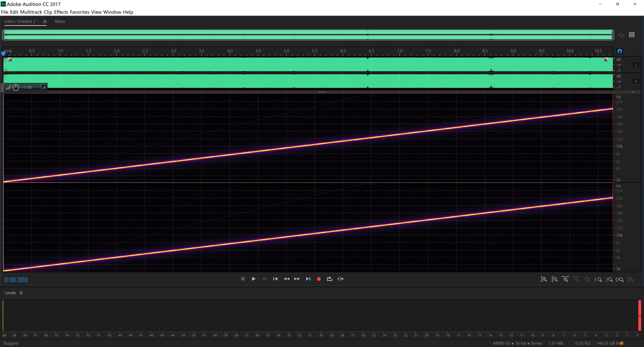
Task: Click the Adobe Audition application icon in title bar
Action: tap(3, 4)
